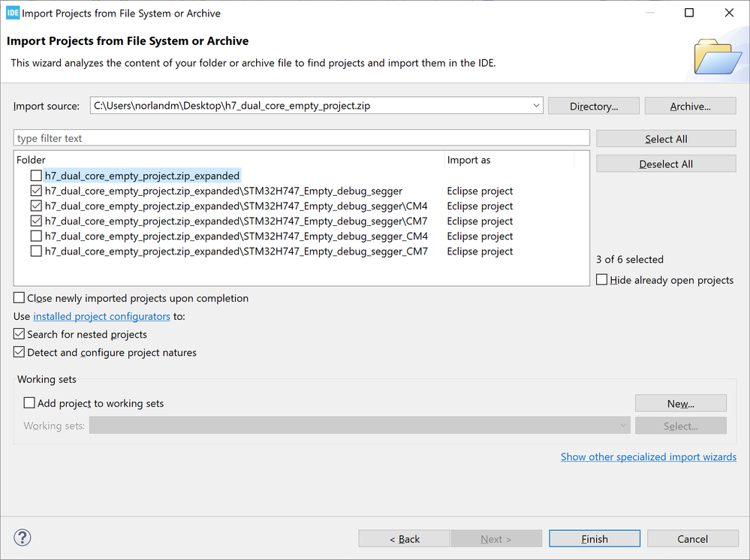Uncheck the STM32H747_Empty_debug_segger project row
This screenshot has height=560, width=750.
(x=36, y=191)
